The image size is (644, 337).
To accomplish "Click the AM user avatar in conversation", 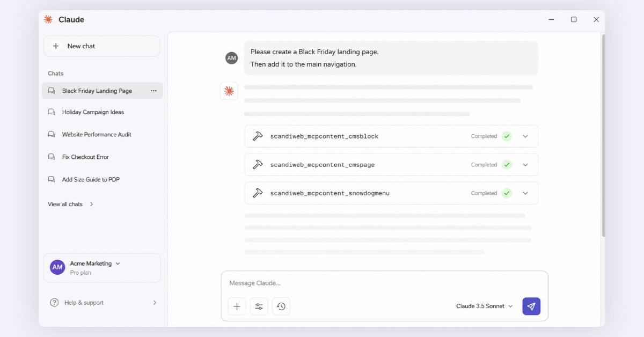I will coord(231,58).
